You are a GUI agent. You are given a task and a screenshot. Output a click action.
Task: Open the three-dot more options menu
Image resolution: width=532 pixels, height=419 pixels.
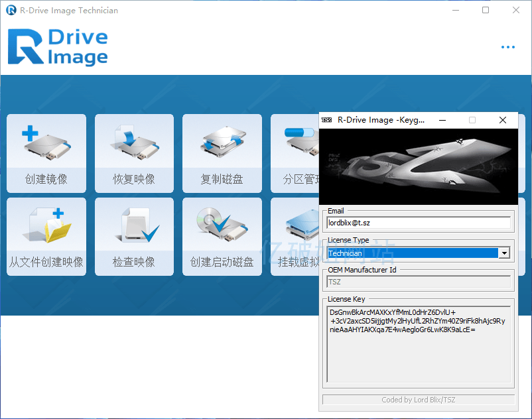pos(507,47)
